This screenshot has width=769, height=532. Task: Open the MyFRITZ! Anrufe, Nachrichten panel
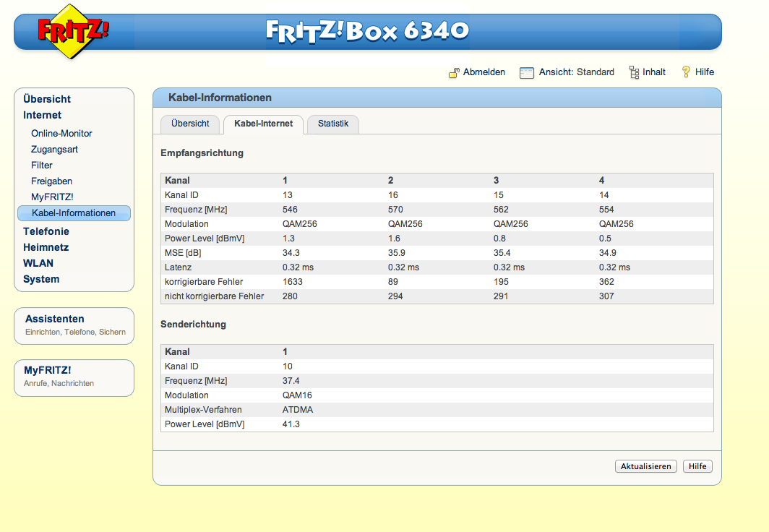(x=74, y=378)
